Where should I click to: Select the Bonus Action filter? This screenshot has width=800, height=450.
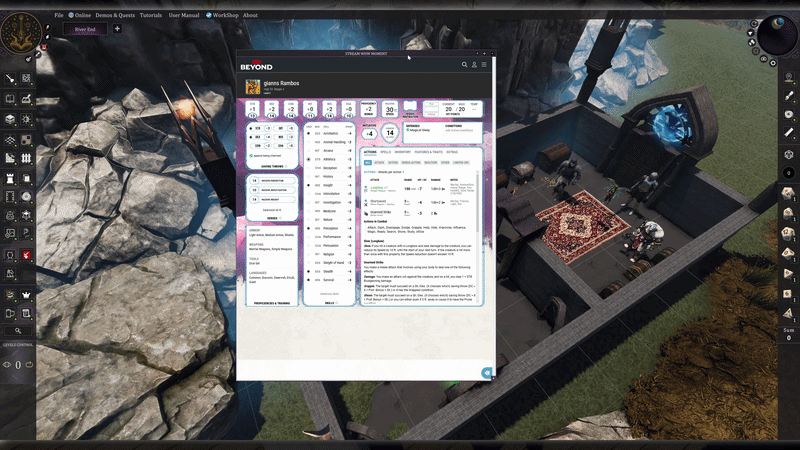pyautogui.click(x=411, y=163)
